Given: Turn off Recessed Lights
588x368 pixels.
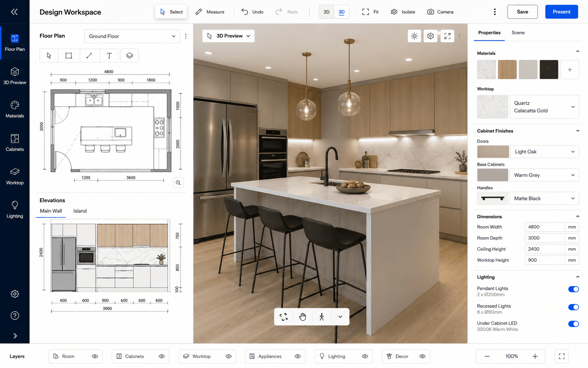Looking at the screenshot, I should pos(573,307).
